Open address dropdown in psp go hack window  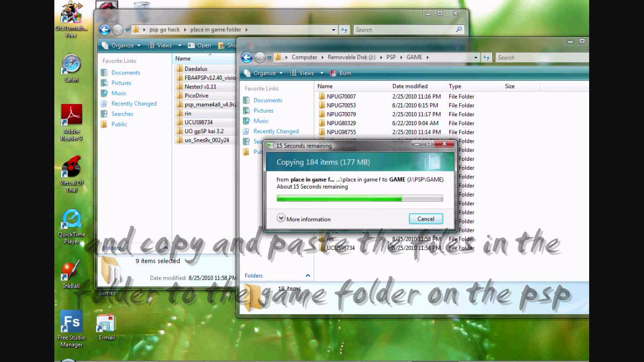(x=334, y=30)
